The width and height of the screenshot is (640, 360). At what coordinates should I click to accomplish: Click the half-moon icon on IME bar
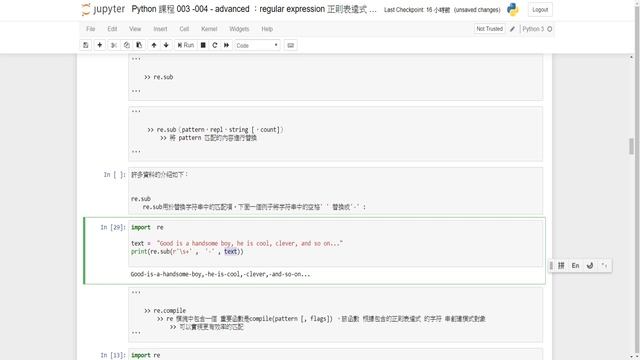point(590,266)
